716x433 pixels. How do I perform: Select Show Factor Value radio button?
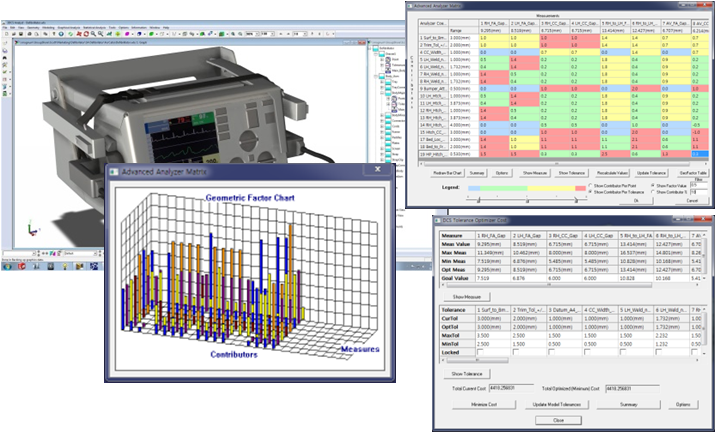pos(653,185)
